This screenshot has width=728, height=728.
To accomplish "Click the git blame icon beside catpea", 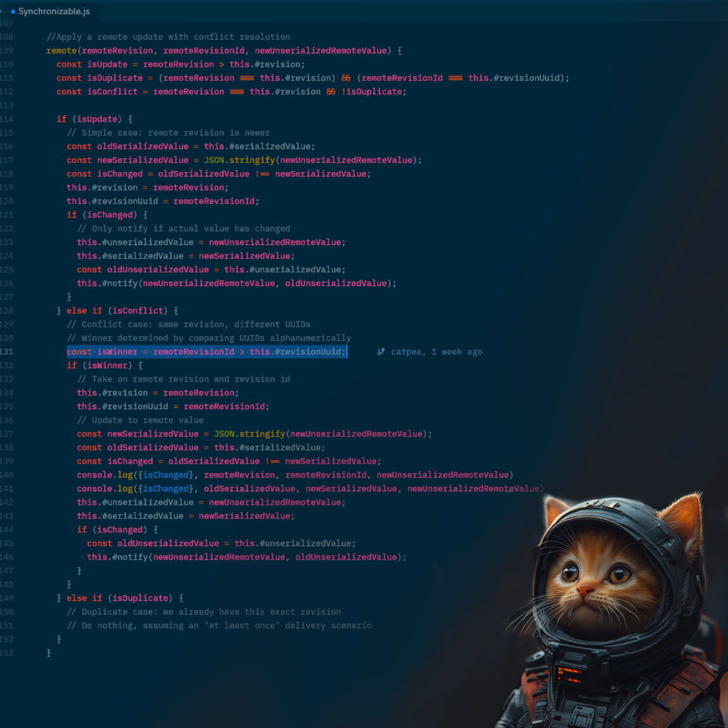I will point(381,352).
